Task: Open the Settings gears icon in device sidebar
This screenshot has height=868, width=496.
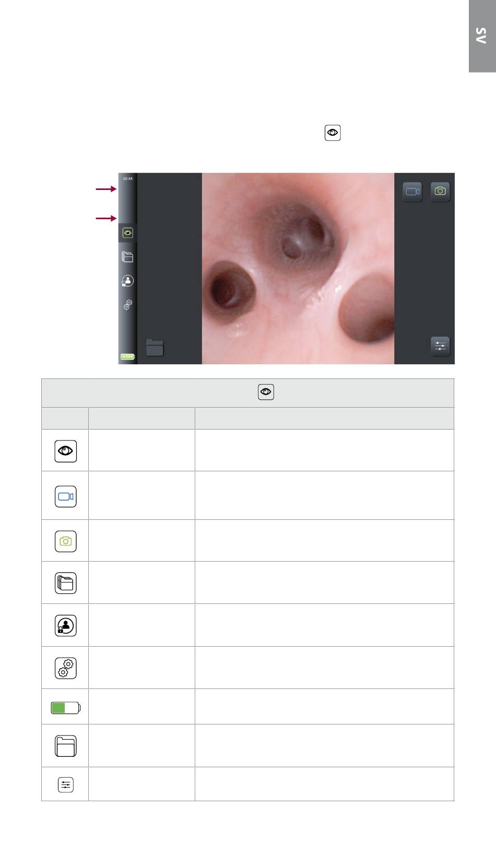Action: coord(127,305)
